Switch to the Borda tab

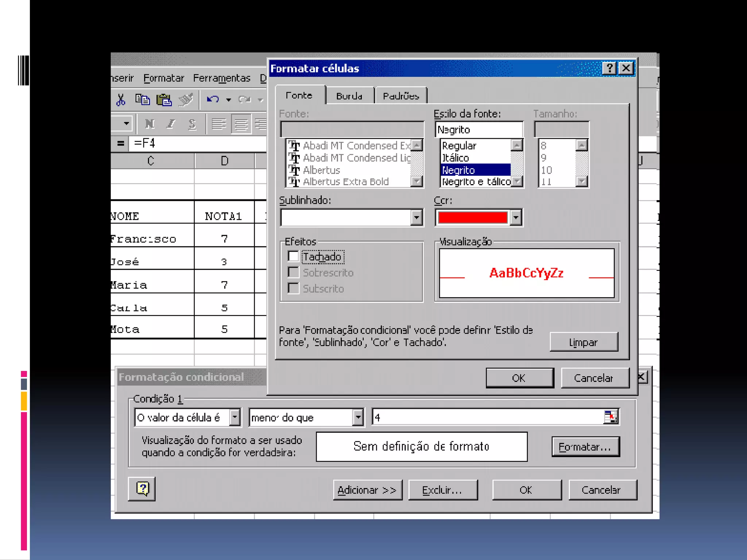coord(349,96)
